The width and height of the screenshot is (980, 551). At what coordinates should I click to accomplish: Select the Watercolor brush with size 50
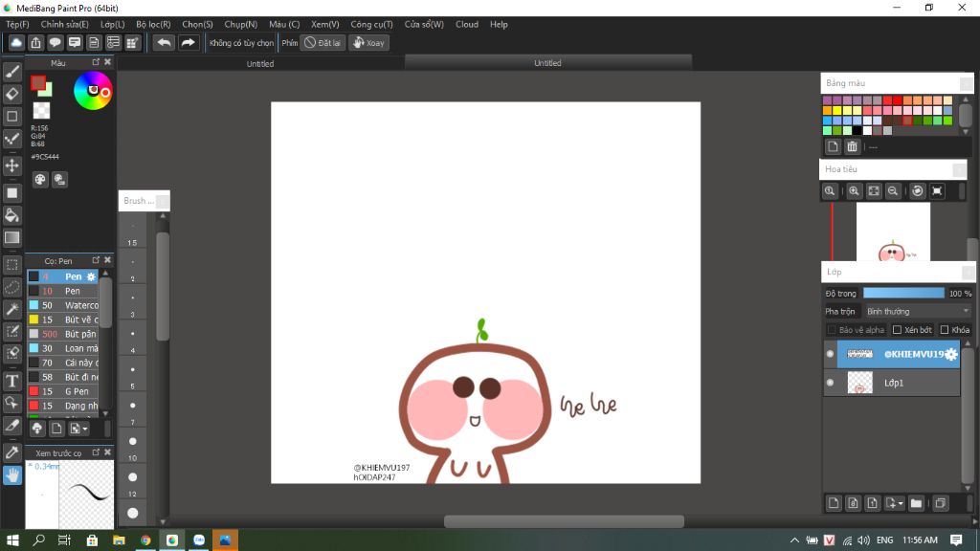tap(63, 305)
